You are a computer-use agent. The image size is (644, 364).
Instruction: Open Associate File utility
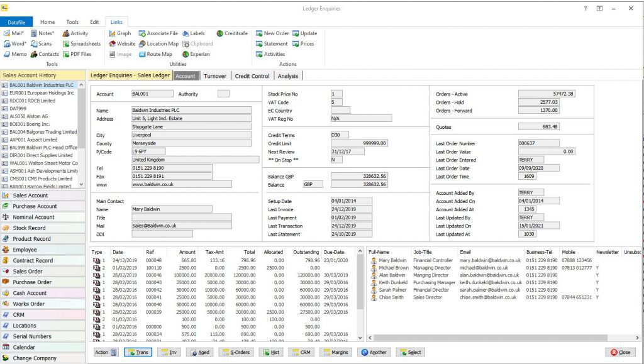158,33
